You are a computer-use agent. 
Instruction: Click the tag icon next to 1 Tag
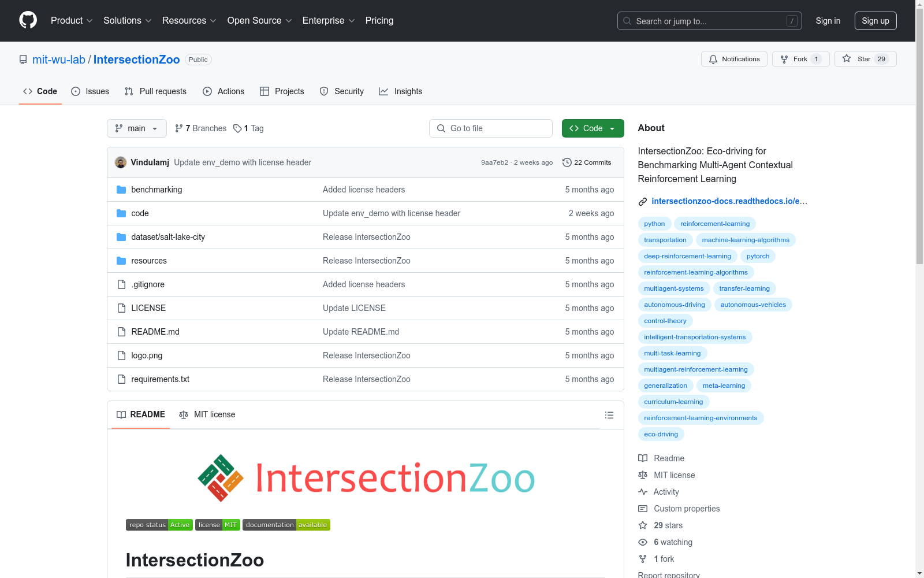pyautogui.click(x=237, y=128)
